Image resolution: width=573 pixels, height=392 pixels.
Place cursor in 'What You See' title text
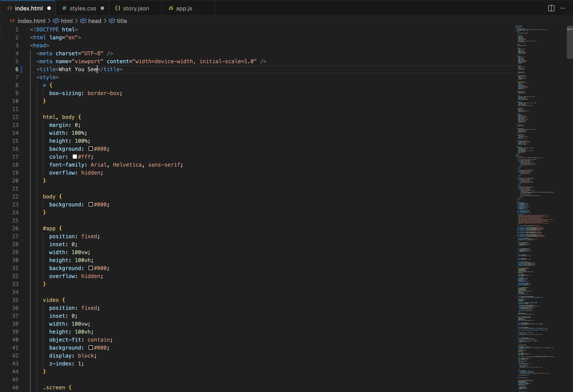pos(78,69)
